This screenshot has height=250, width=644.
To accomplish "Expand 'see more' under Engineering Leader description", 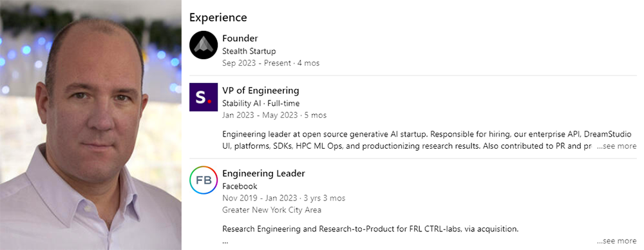I will (x=616, y=241).
